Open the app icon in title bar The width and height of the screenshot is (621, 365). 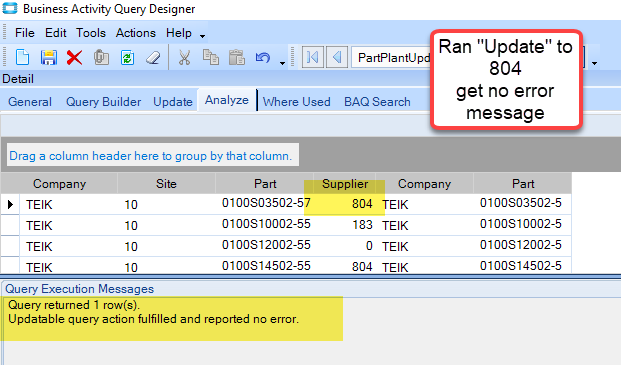click(x=10, y=8)
